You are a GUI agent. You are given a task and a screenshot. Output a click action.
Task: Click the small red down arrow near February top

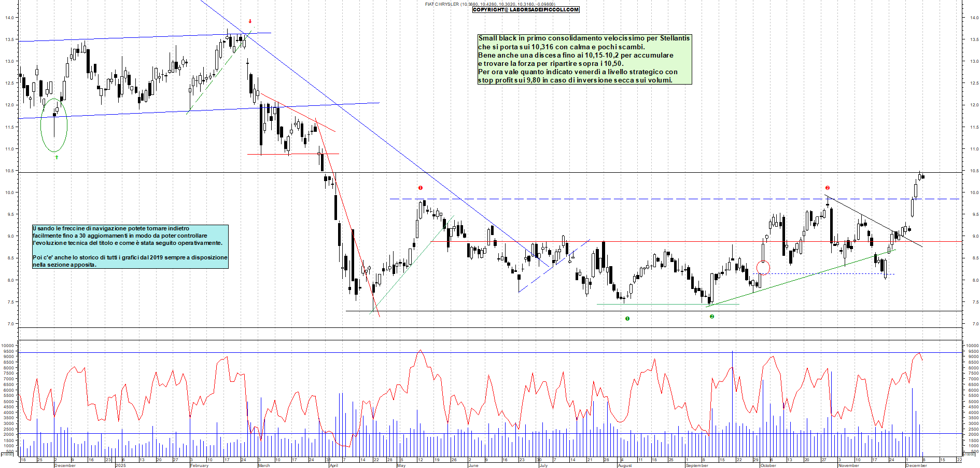[250, 22]
